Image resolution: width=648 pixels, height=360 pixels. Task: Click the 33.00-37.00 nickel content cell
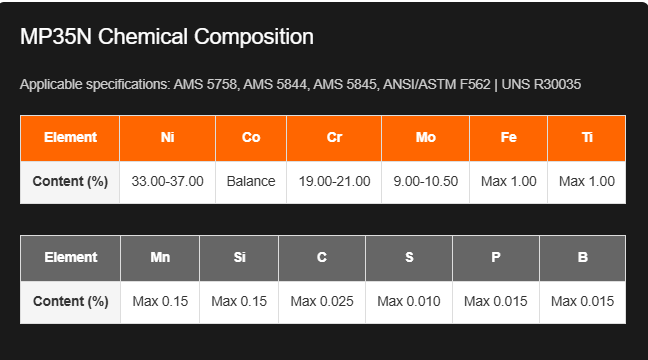[167, 182]
